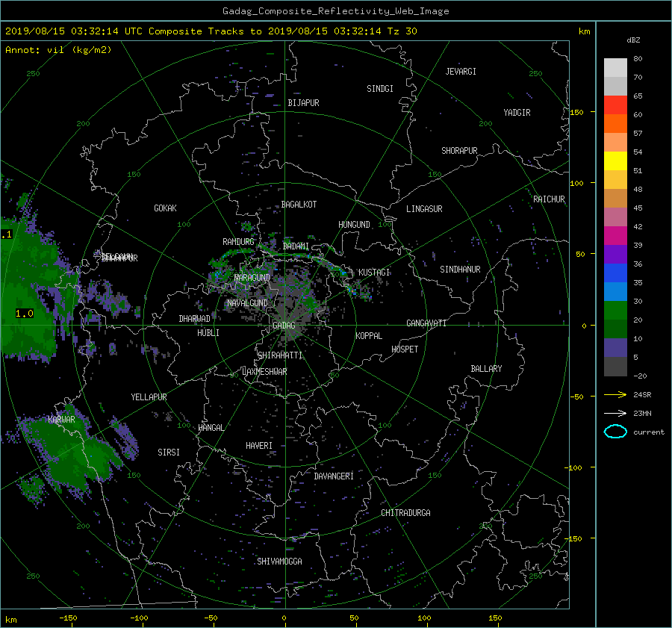Click the SHORAPUR city label
This screenshot has height=628, width=672.
[x=459, y=151]
